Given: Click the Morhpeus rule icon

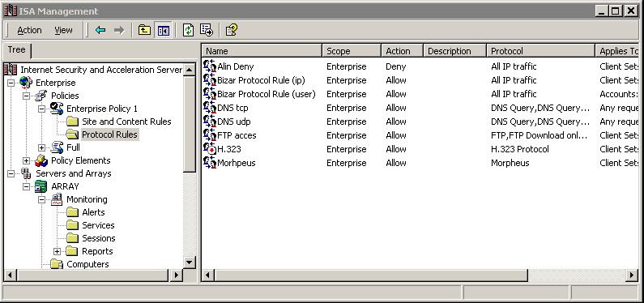Looking at the screenshot, I should point(210,163).
